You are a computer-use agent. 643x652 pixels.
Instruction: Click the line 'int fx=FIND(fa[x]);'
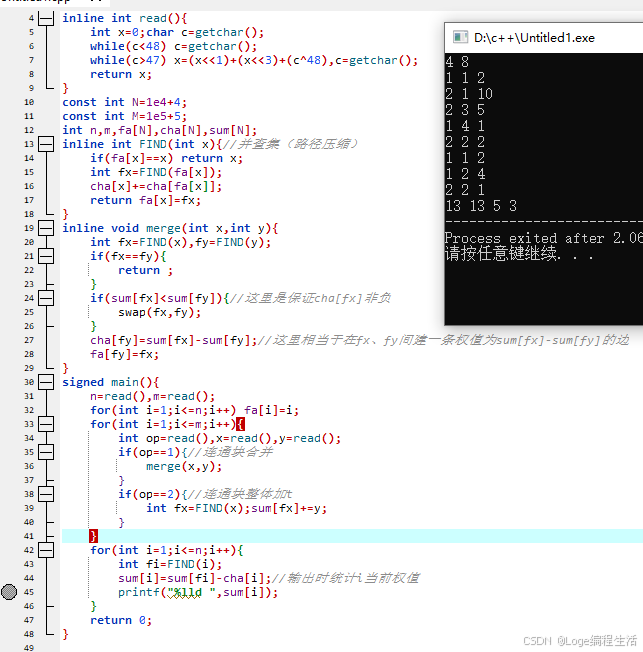tap(156, 172)
